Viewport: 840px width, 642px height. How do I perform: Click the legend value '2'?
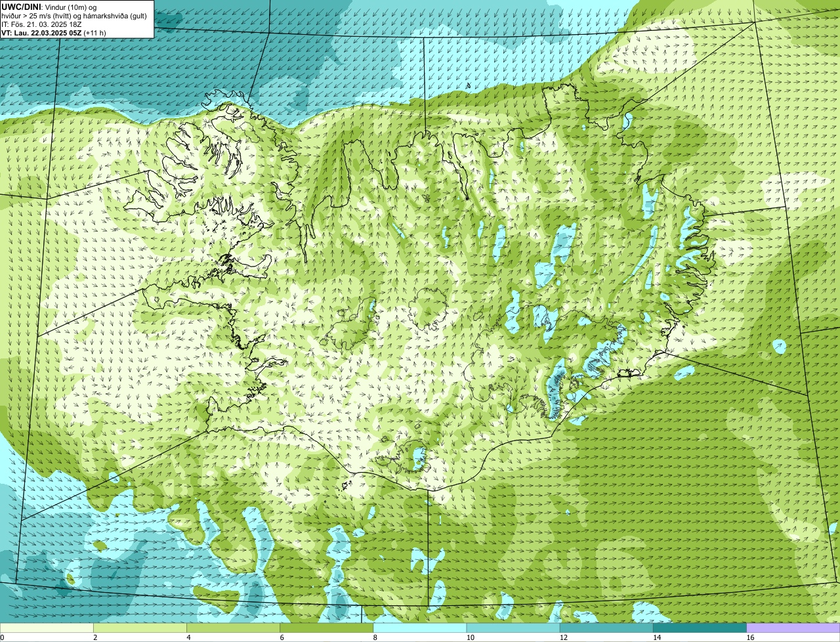coord(95,637)
